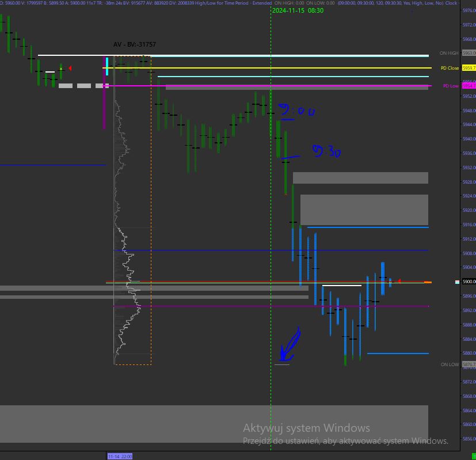This screenshot has width=476, height=460.
Task: Click the 5880.0 price scale label
Action: click(x=469, y=353)
